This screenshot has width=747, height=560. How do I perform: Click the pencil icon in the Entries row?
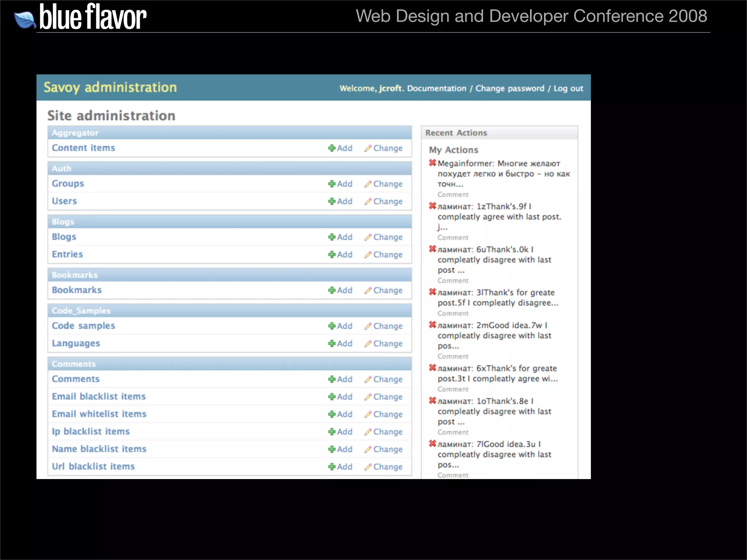368,254
